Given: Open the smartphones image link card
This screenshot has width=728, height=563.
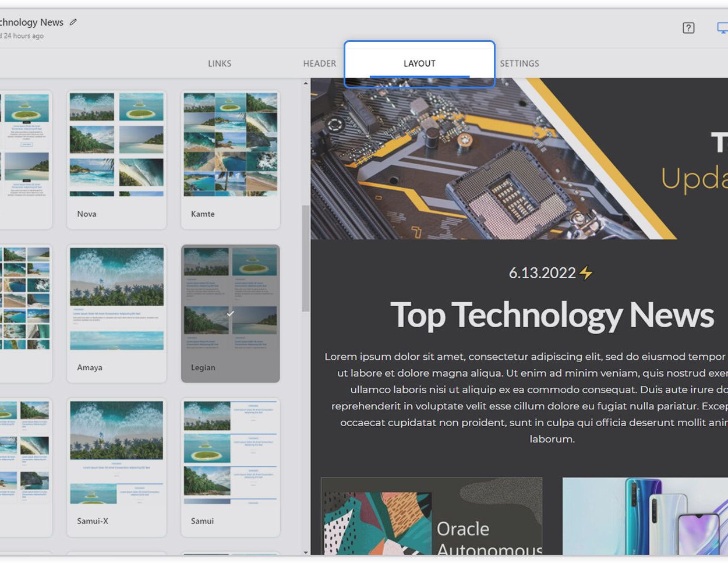Looking at the screenshot, I should (x=645, y=516).
